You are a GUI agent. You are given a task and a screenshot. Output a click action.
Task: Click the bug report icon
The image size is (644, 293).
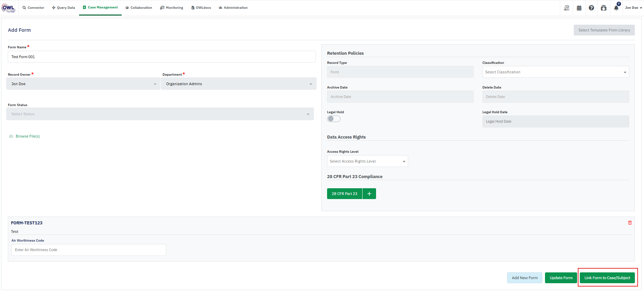[603, 8]
